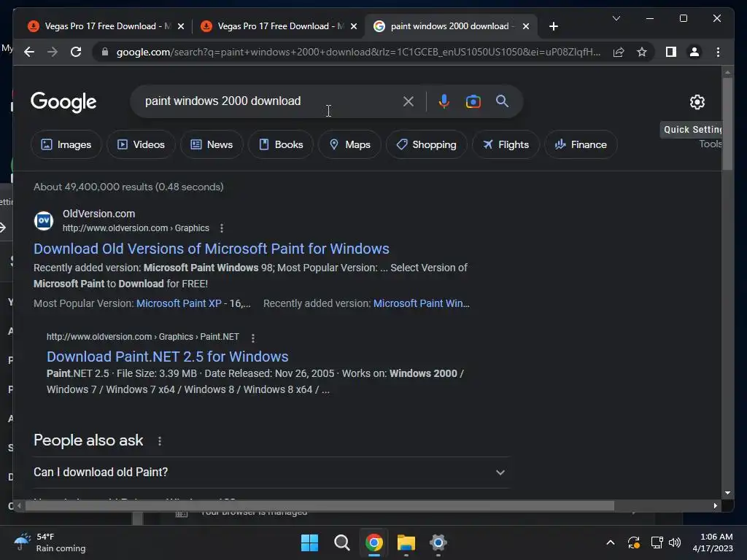Filter results by Videos
The width and height of the screenshot is (747, 560).
tap(141, 144)
